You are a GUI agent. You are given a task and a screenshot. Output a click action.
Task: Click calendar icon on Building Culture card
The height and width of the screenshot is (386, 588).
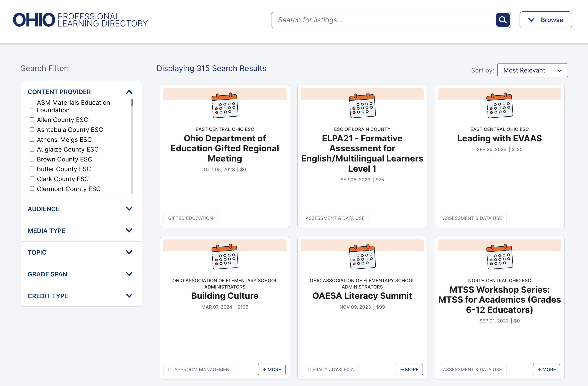(x=225, y=257)
